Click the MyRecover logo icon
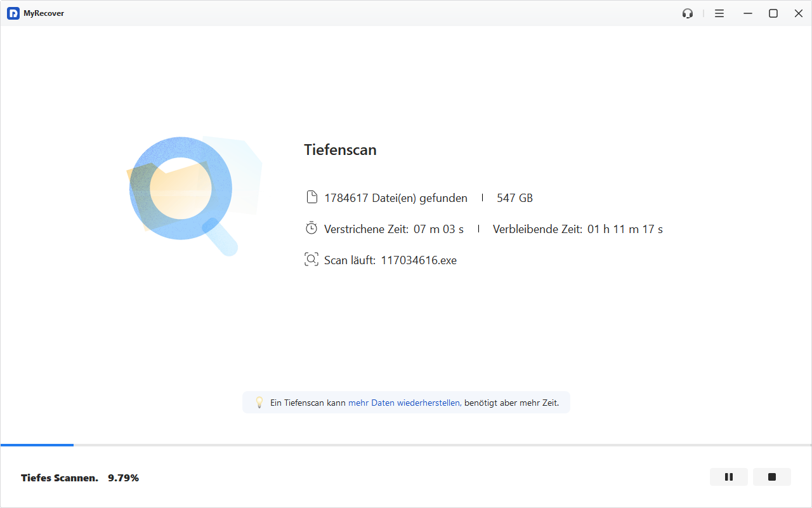The height and width of the screenshot is (508, 812). 13,13
